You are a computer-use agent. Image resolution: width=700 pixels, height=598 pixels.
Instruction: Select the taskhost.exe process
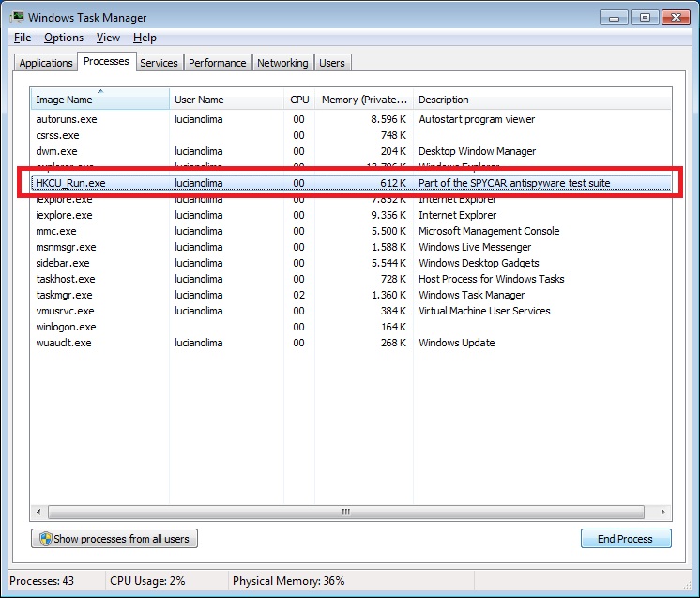[x=351, y=279]
